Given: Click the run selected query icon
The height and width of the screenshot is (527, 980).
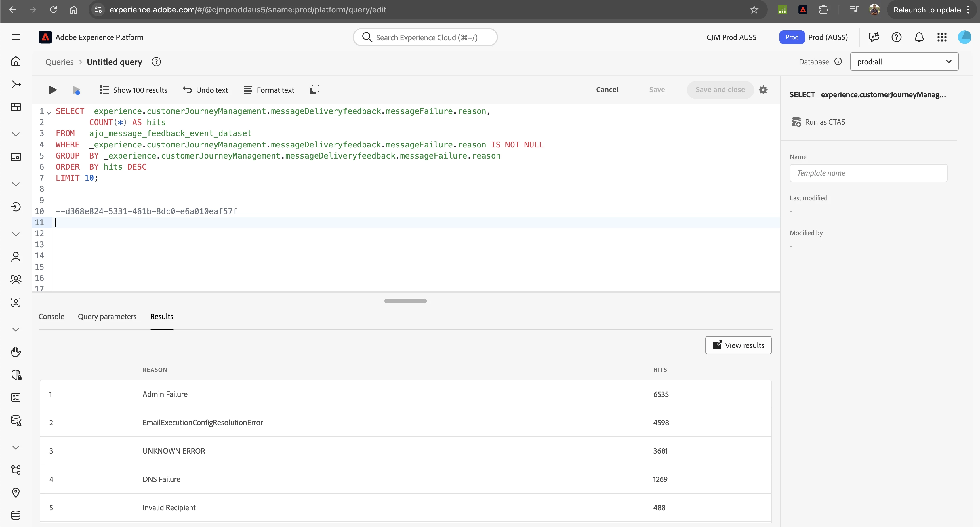Looking at the screenshot, I should [76, 90].
